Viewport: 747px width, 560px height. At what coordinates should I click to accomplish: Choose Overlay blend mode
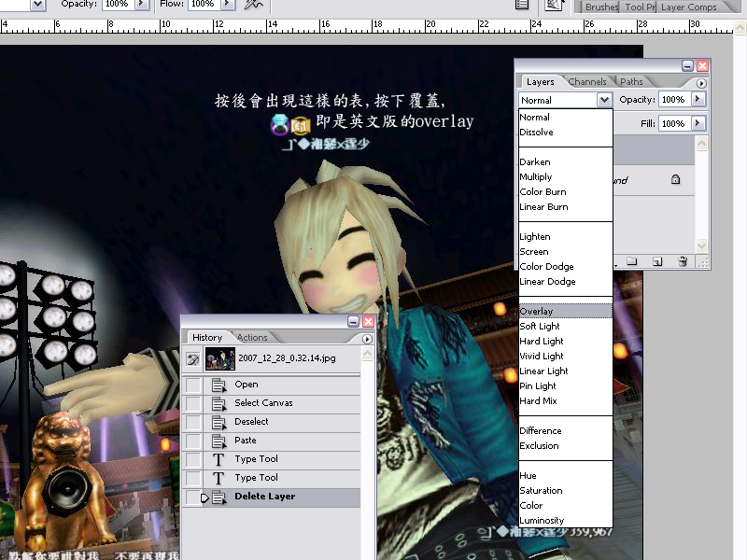[x=566, y=311]
